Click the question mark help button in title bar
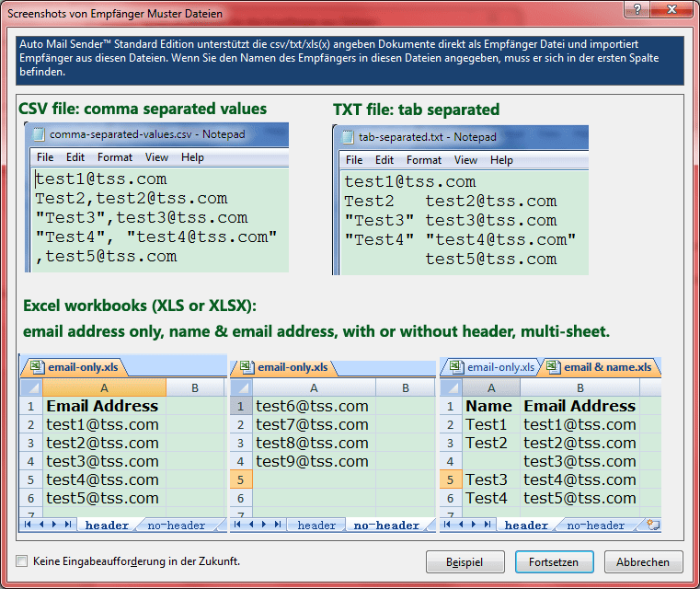 click(637, 9)
